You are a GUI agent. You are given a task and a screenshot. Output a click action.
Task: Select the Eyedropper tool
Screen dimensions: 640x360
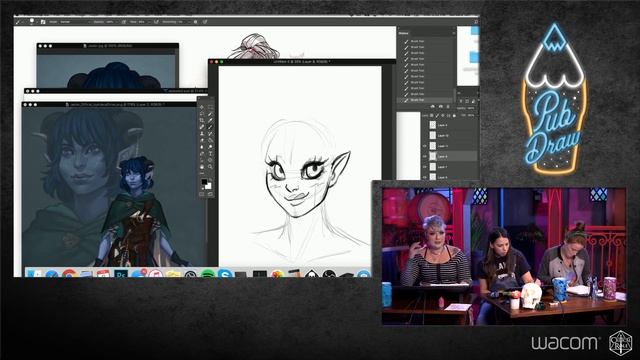pyautogui.click(x=210, y=120)
